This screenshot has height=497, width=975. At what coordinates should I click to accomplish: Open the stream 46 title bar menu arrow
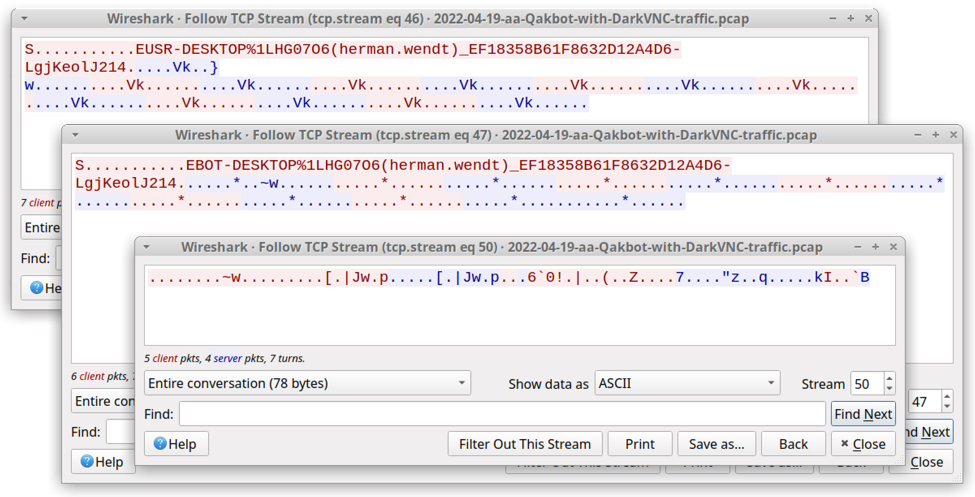[x=24, y=19]
